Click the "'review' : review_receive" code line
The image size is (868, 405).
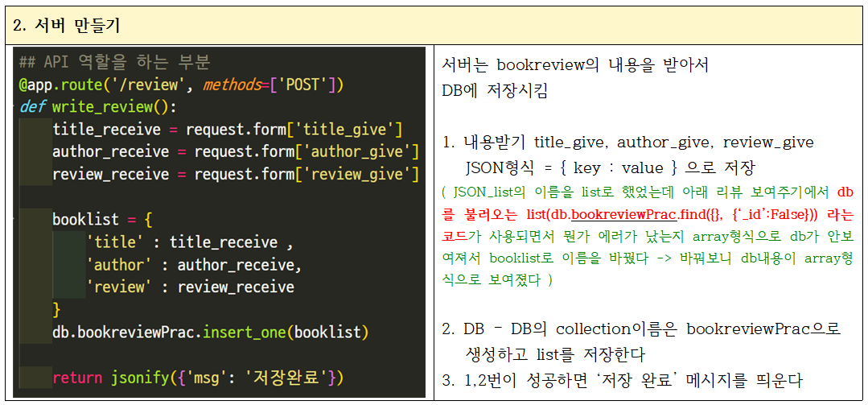[190, 287]
